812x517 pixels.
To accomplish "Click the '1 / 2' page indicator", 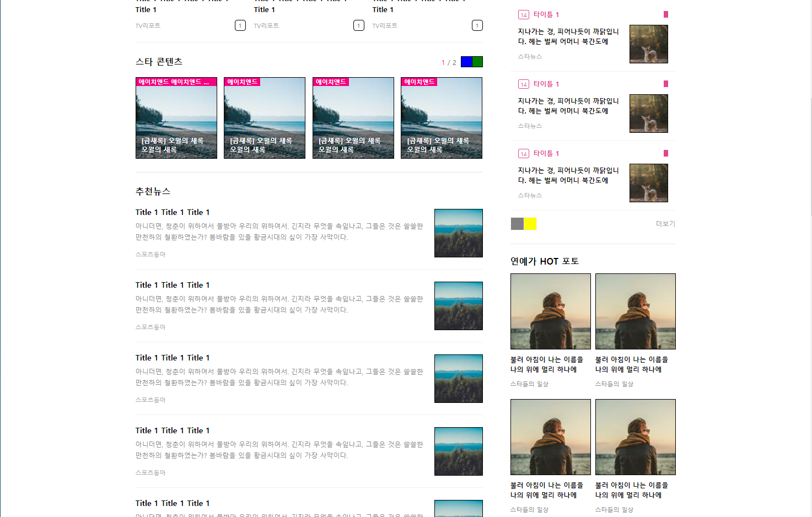I will 449,62.
